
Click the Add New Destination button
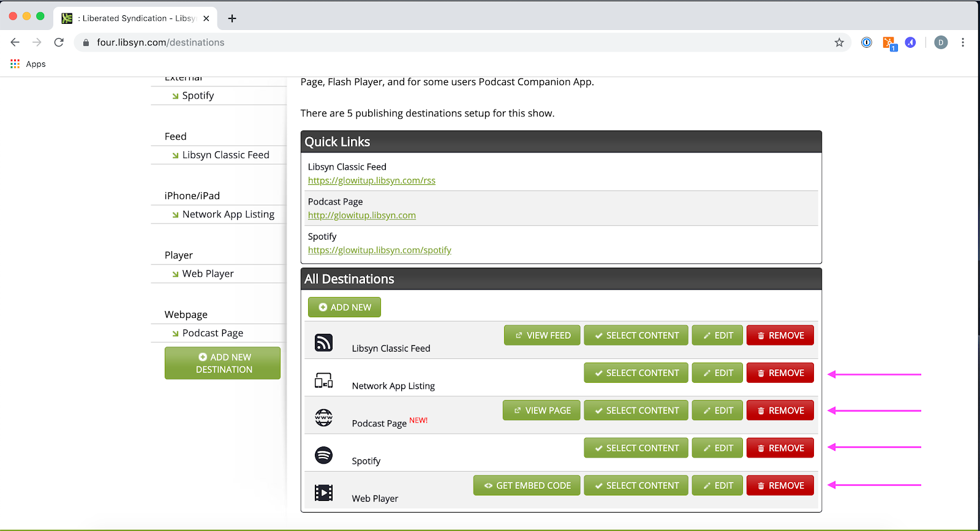tap(222, 363)
